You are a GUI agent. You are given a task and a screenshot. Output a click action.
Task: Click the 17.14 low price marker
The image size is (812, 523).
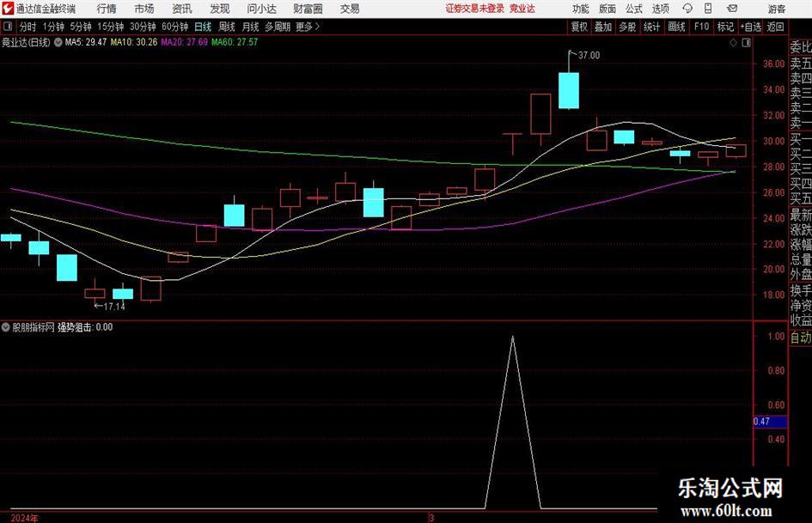pyautogui.click(x=114, y=307)
